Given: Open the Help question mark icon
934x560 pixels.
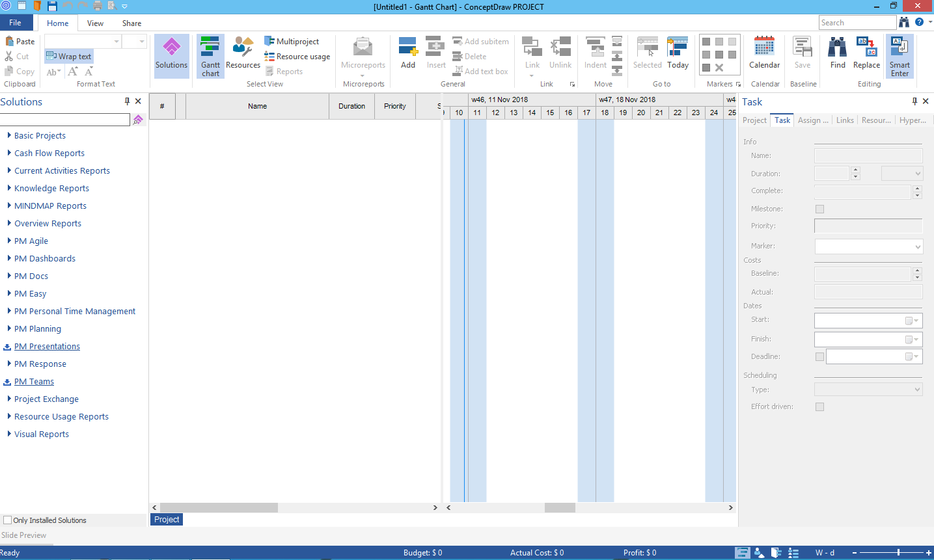Looking at the screenshot, I should [x=919, y=22].
